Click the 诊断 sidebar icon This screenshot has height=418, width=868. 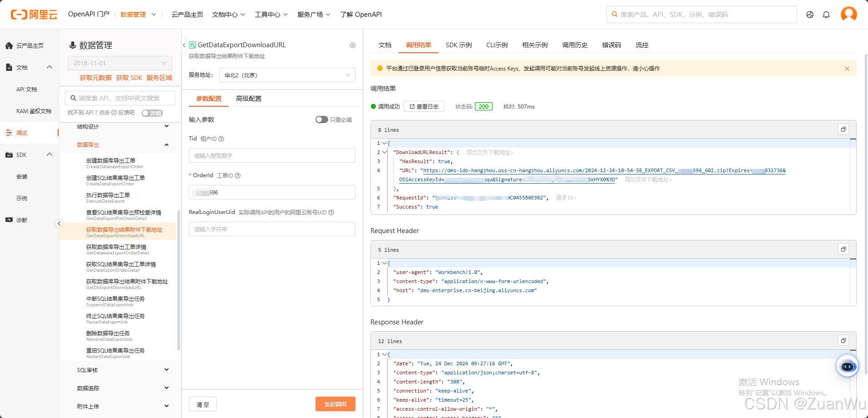pyautogui.click(x=9, y=220)
